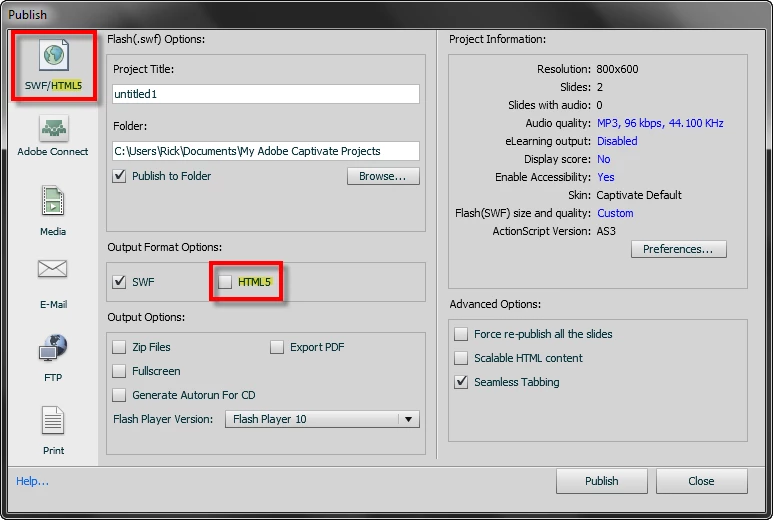
Task: Enable the HTML5 output format checkbox
Action: 225,282
